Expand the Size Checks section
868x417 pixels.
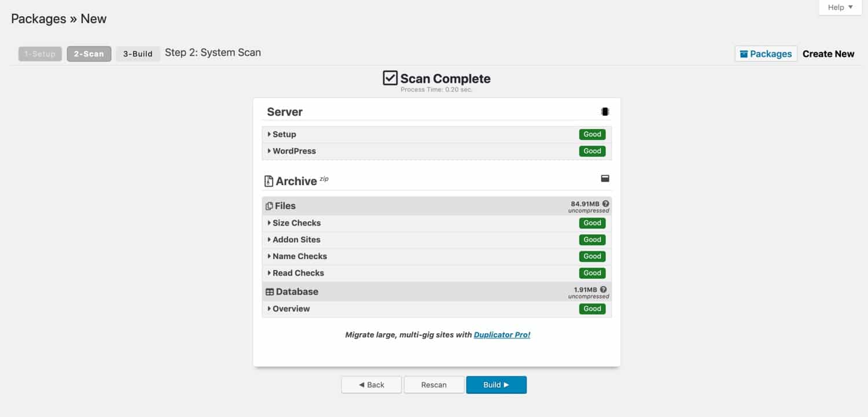tap(296, 223)
